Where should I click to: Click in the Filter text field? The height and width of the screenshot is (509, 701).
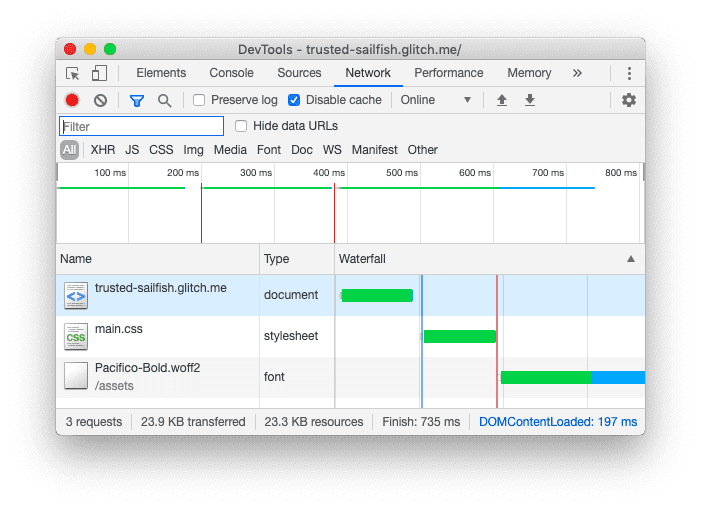click(x=142, y=126)
